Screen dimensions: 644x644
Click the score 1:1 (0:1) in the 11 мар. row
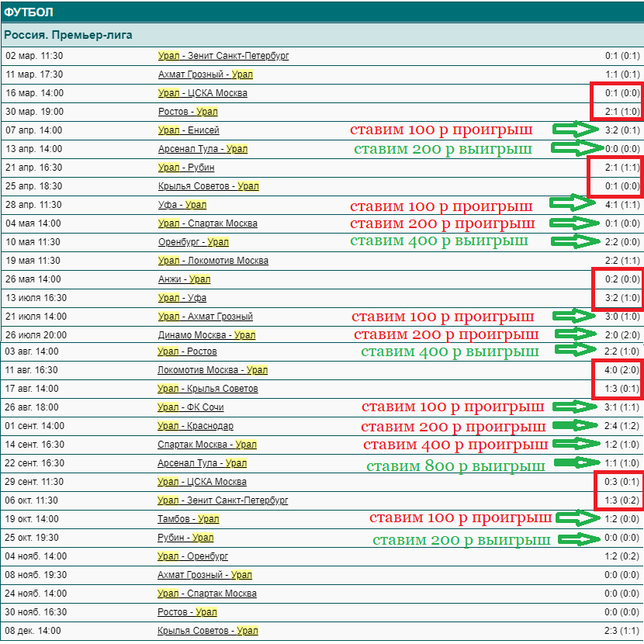click(x=622, y=74)
